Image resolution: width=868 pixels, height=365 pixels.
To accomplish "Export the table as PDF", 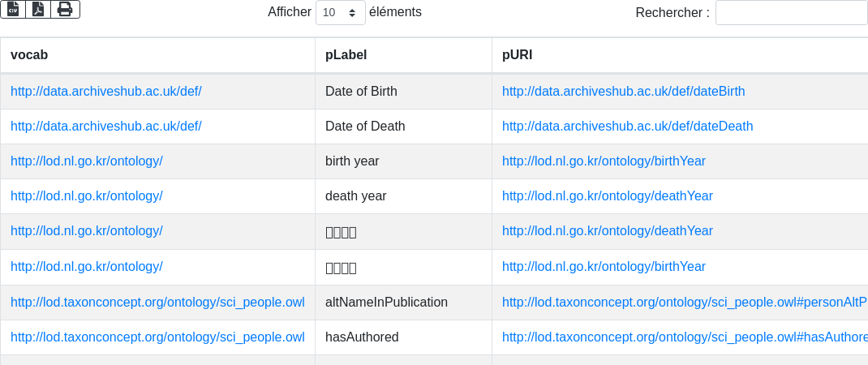I will (x=38, y=9).
